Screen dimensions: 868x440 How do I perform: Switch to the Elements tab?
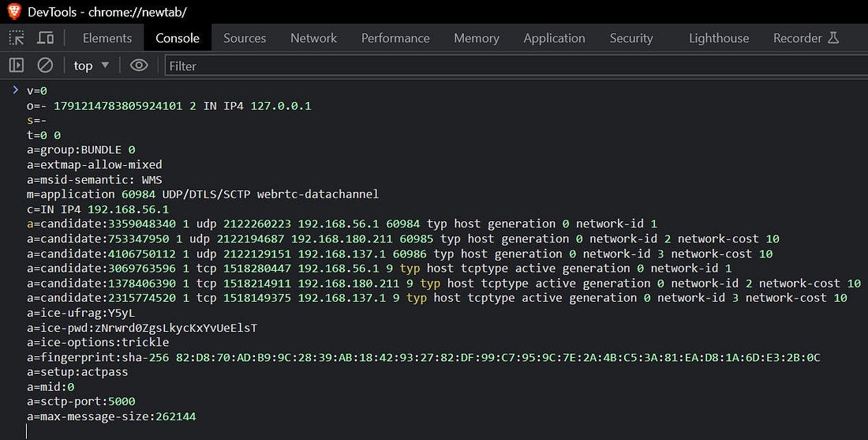point(107,38)
